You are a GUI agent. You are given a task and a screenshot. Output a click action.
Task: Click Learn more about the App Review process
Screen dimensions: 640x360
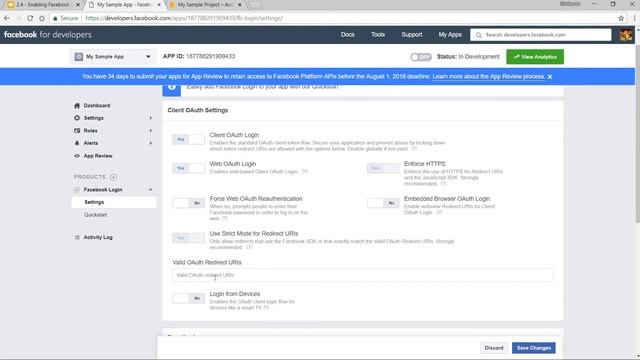click(489, 77)
